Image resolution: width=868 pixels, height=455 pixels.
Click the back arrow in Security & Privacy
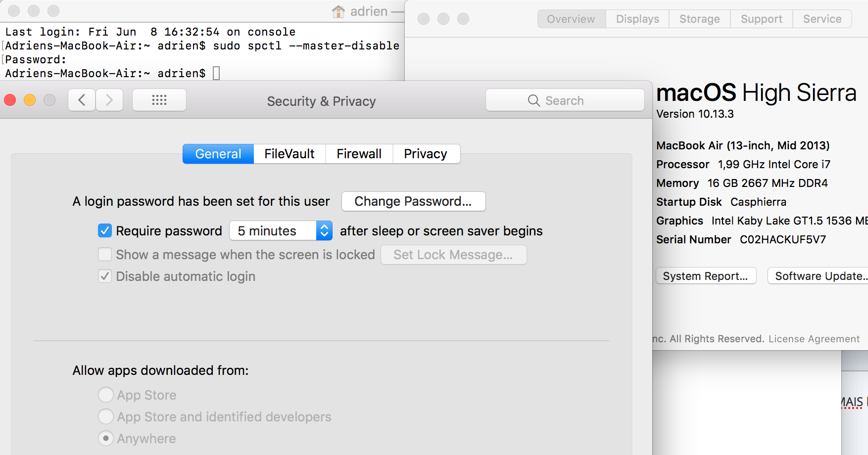(x=82, y=100)
